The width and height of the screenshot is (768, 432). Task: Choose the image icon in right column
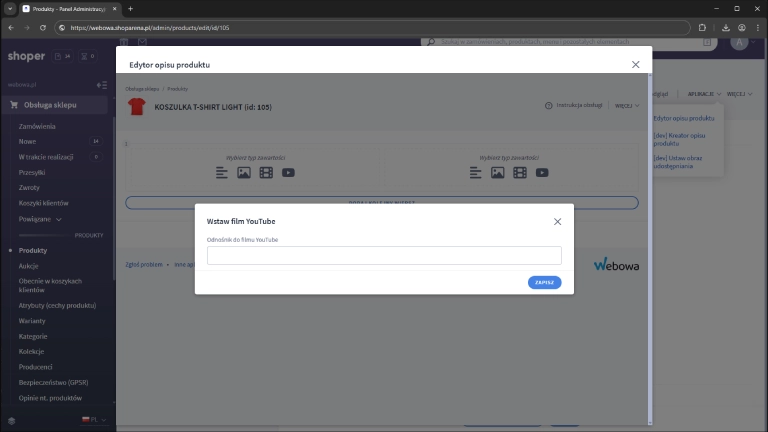pyautogui.click(x=498, y=173)
